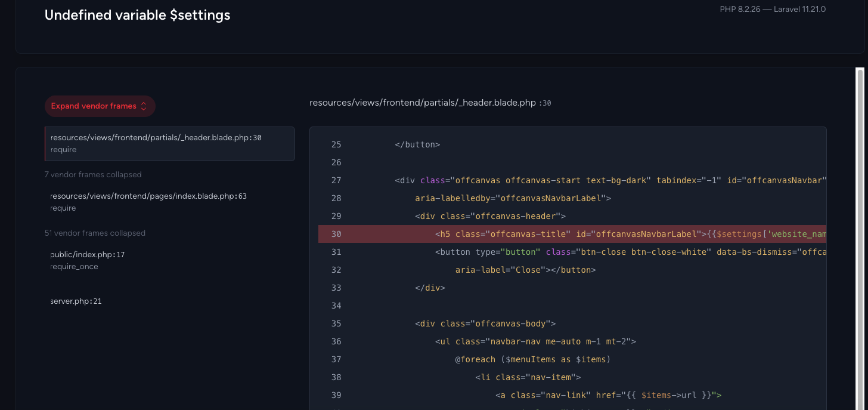Image resolution: width=868 pixels, height=410 pixels.
Task: Click the aria-label="Close" code line
Action: click(525, 270)
